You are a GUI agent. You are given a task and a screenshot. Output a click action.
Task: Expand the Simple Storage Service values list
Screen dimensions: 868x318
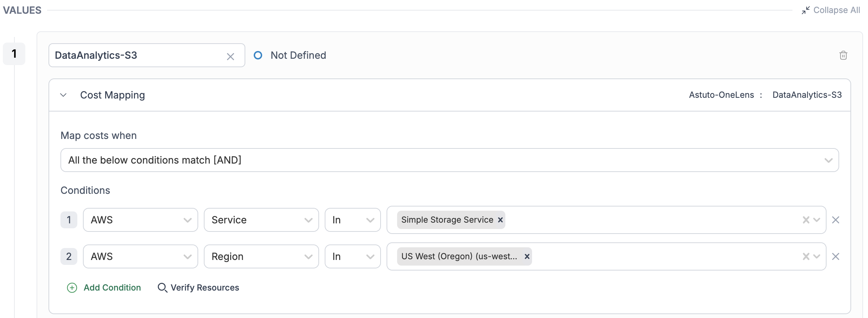(x=817, y=220)
